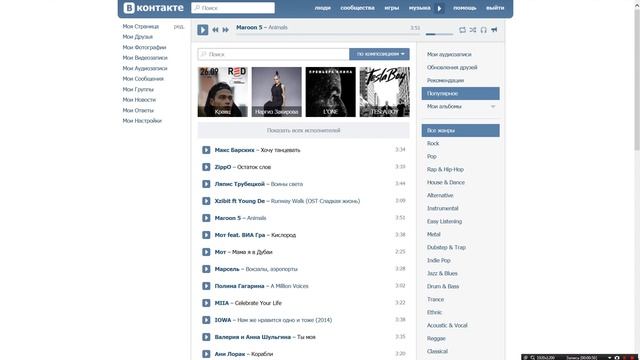
Task: Toggle repeat mode in the audio player
Action: click(462, 30)
